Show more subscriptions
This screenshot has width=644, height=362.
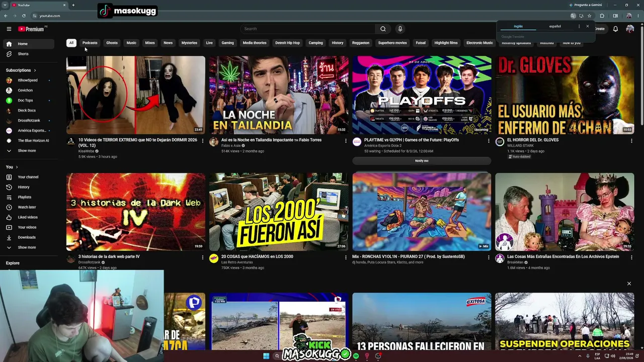coord(29,151)
